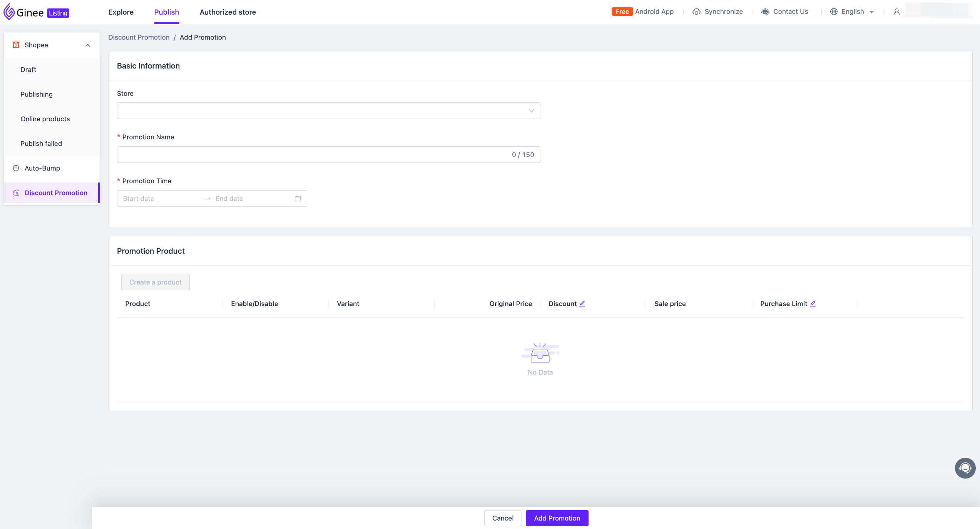Click the No Data placeholder text
Viewport: 980px width, 529px height.
540,372
